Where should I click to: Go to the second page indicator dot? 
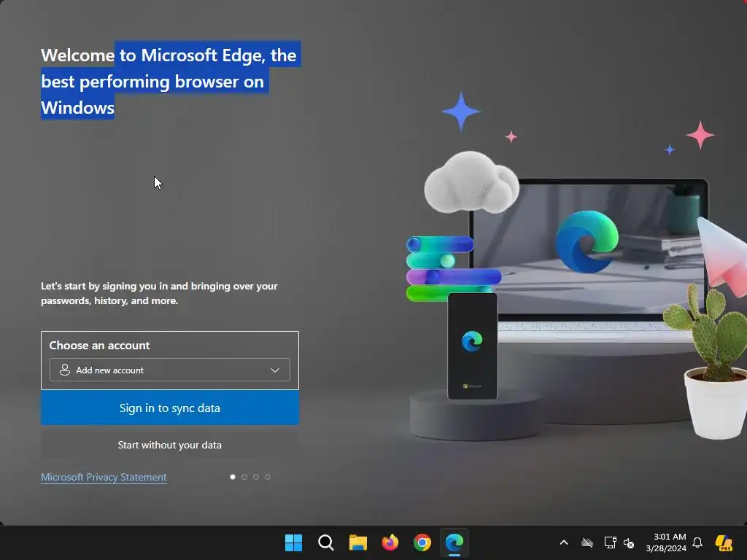click(x=244, y=477)
